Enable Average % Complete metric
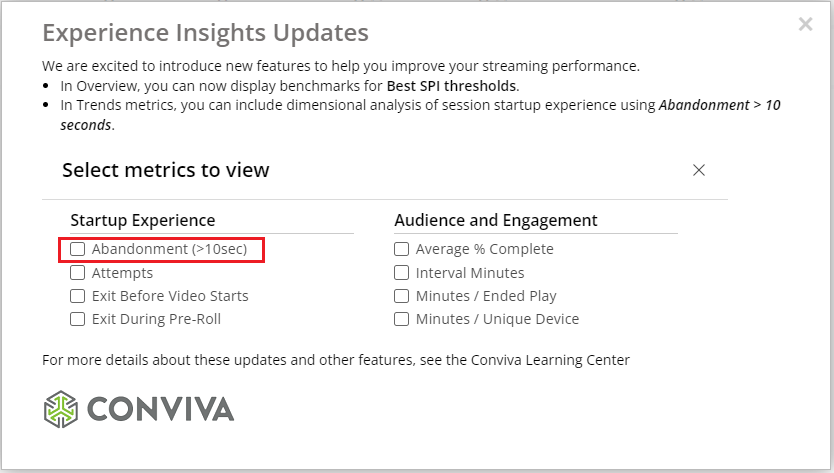834x473 pixels. point(402,249)
